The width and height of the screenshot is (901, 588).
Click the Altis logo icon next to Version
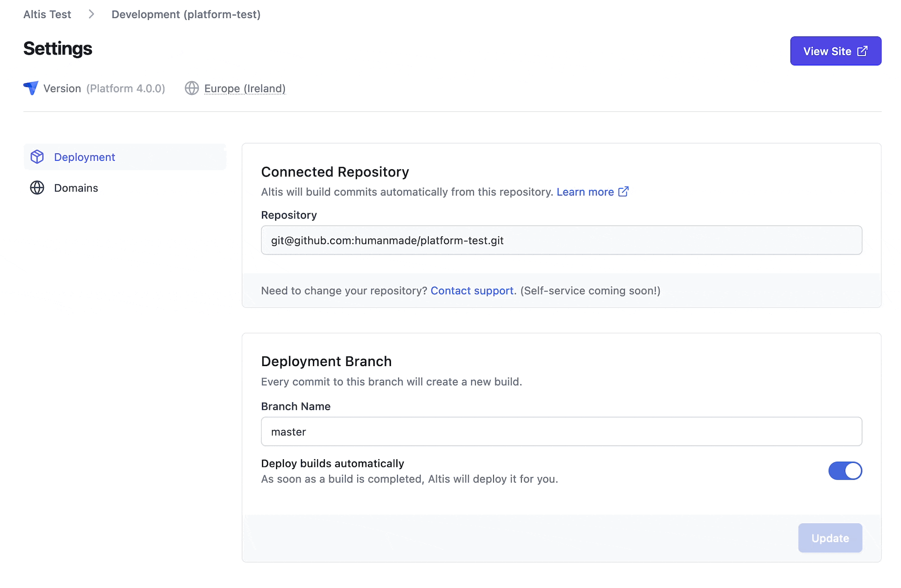pyautogui.click(x=31, y=88)
